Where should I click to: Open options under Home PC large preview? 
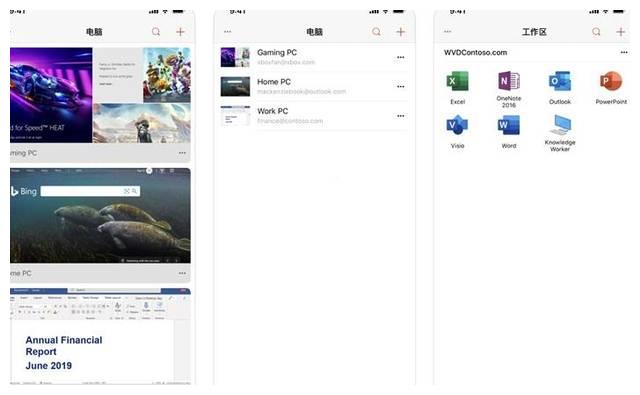(x=182, y=273)
